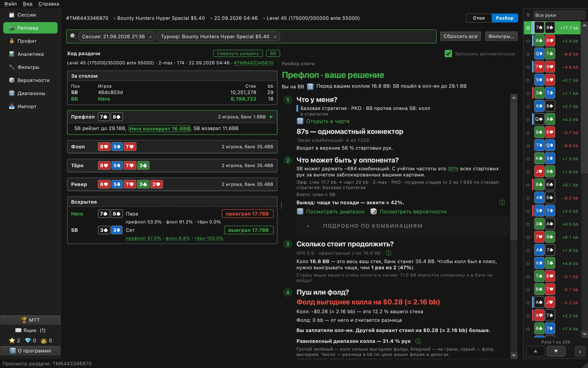Open the Вид menu

28,4
